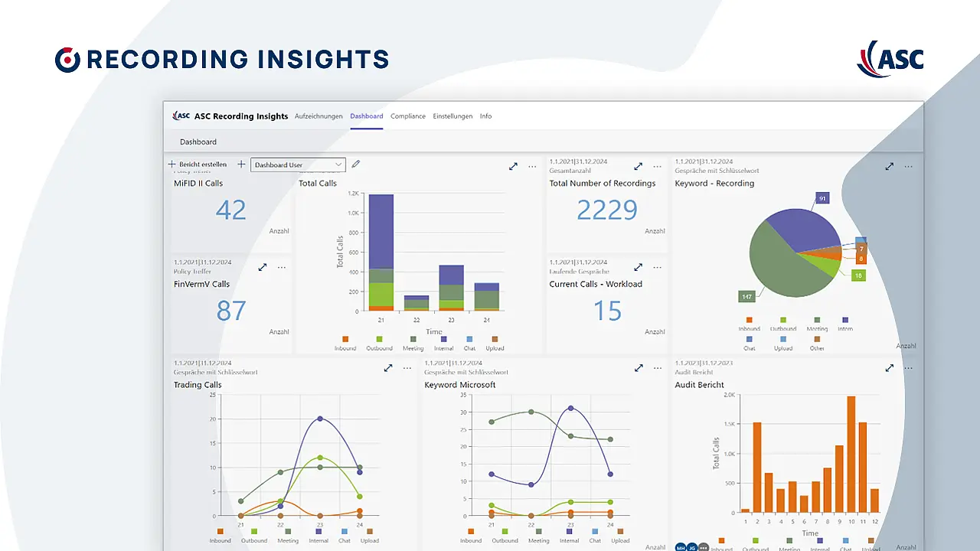Click the overflow avatar bubble next to JG

click(x=704, y=546)
